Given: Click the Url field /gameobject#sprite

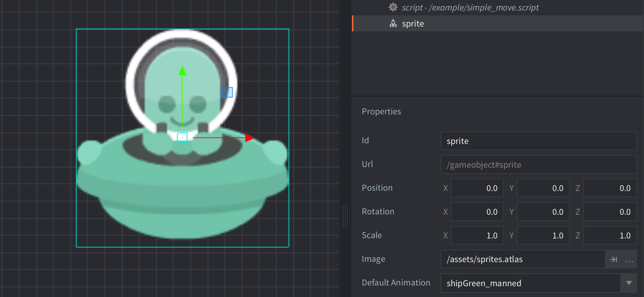Looking at the screenshot, I should click(x=538, y=165).
